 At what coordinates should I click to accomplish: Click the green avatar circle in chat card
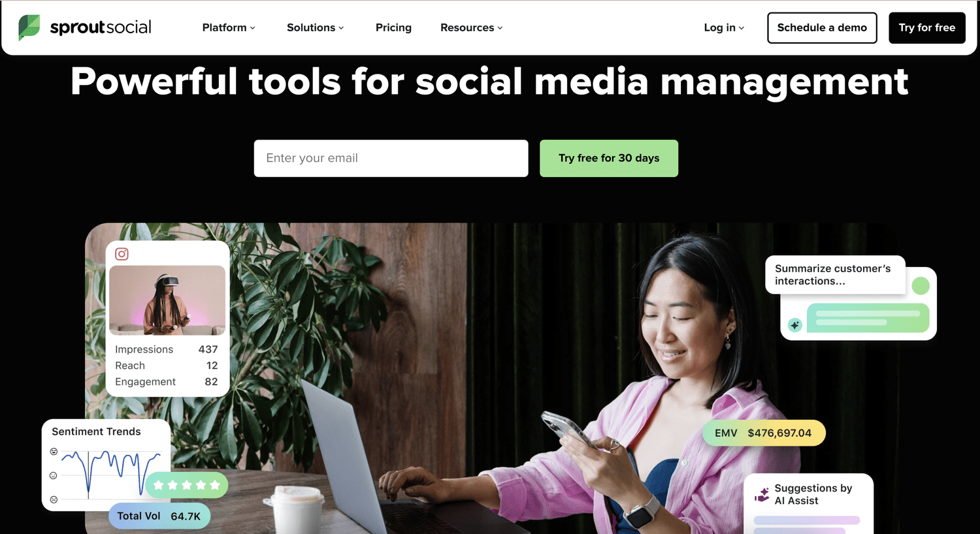[920, 285]
